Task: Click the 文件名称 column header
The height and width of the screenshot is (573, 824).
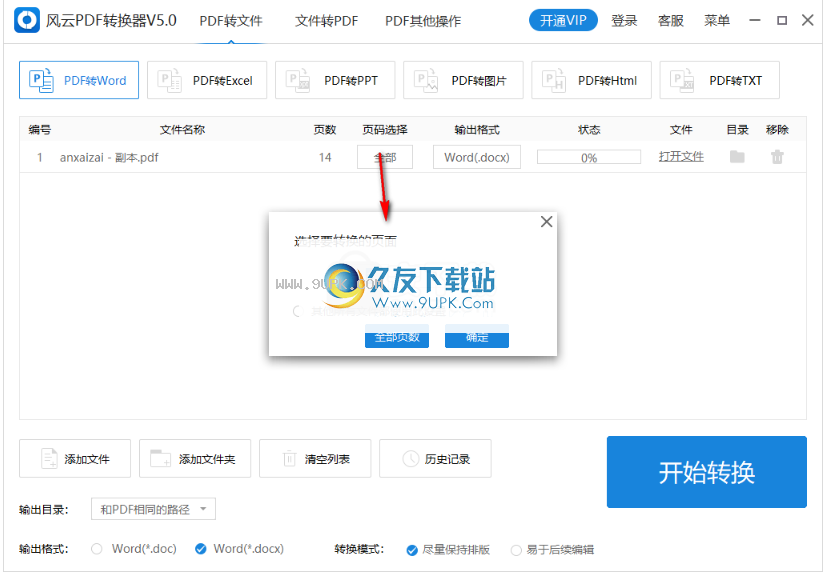Action: (x=182, y=130)
